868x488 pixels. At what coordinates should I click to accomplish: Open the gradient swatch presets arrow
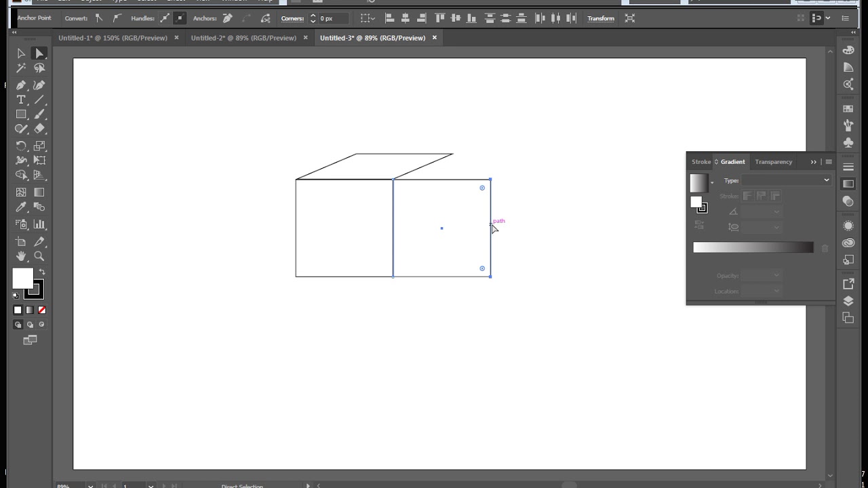[x=711, y=183]
